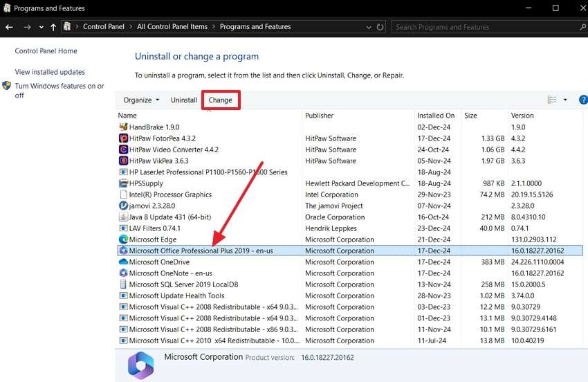Viewport: 588px width, 382px height.
Task: Click the 15.0.2000.5 version cell
Action: 528,284
